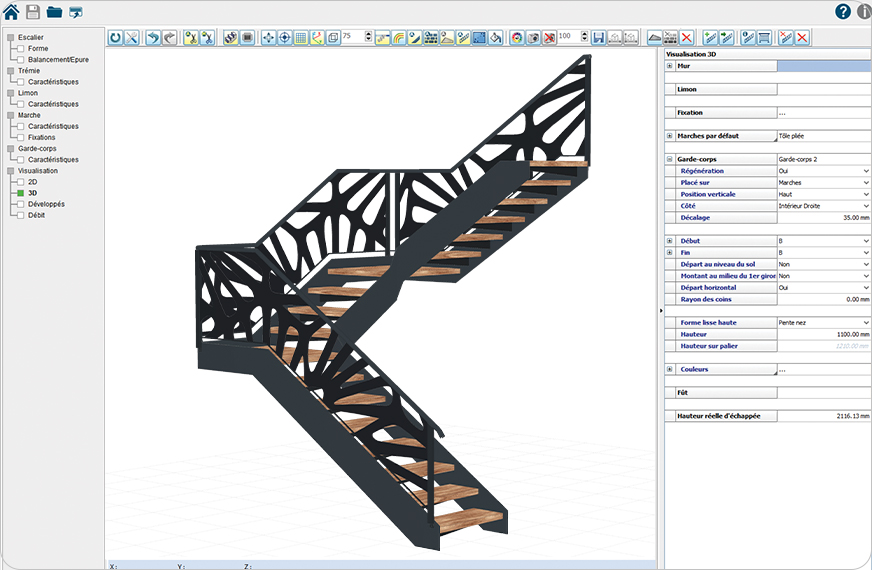
Task: Open the Forme lisse haute dropdown
Action: (x=865, y=322)
